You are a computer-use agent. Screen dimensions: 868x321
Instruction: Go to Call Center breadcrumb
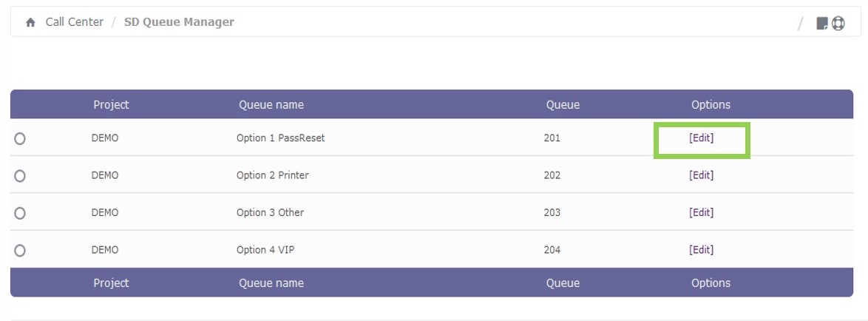click(74, 22)
